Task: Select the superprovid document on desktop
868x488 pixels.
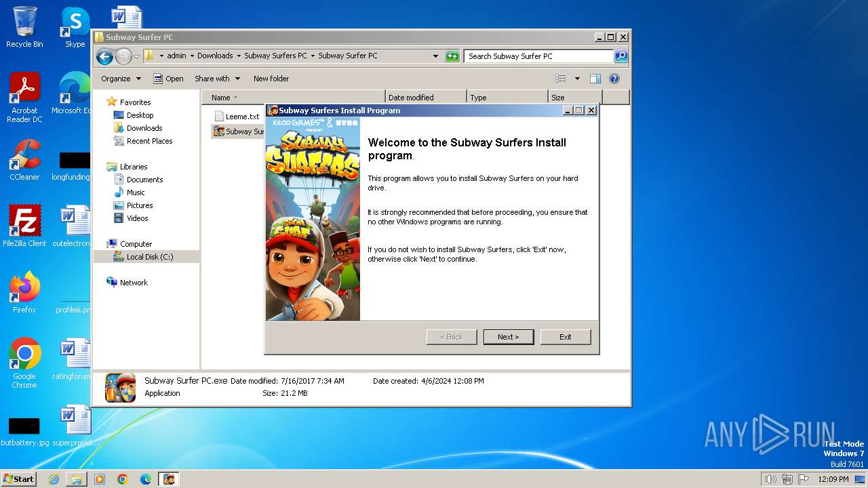Action: [75, 426]
